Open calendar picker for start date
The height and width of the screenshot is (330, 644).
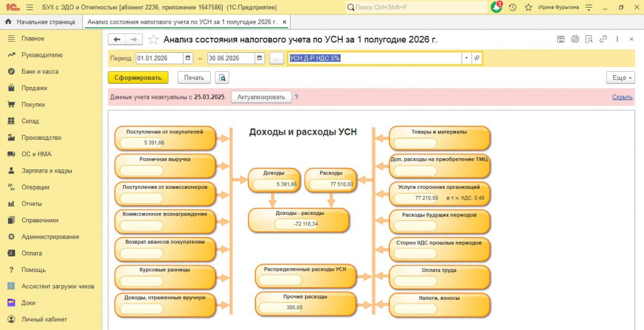[x=188, y=59]
